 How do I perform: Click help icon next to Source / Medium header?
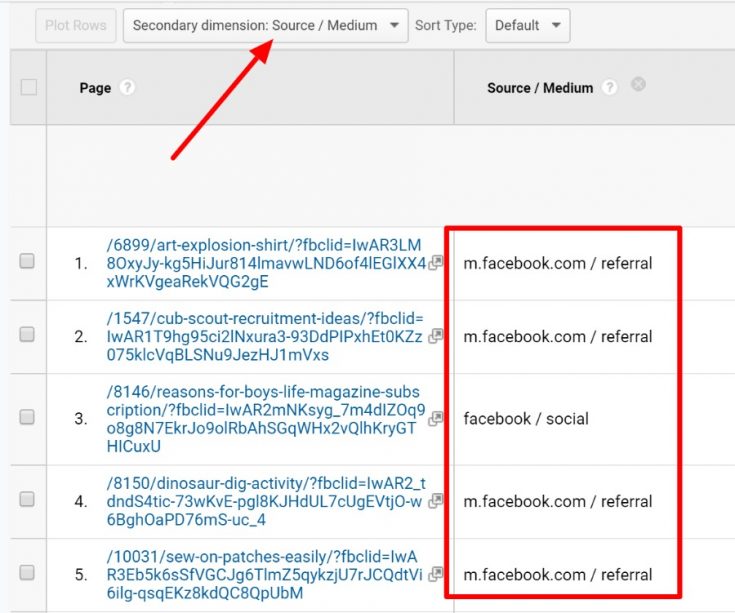point(609,88)
